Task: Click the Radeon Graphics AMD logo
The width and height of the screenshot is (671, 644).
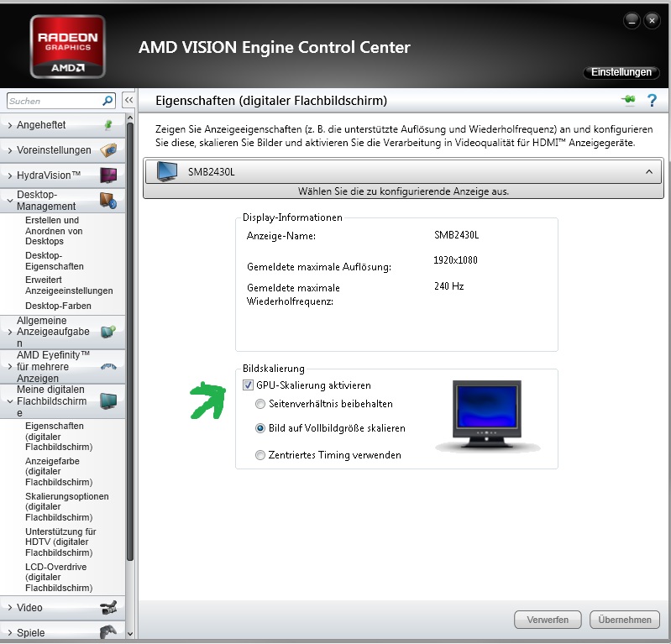Action: pyautogui.click(x=68, y=47)
